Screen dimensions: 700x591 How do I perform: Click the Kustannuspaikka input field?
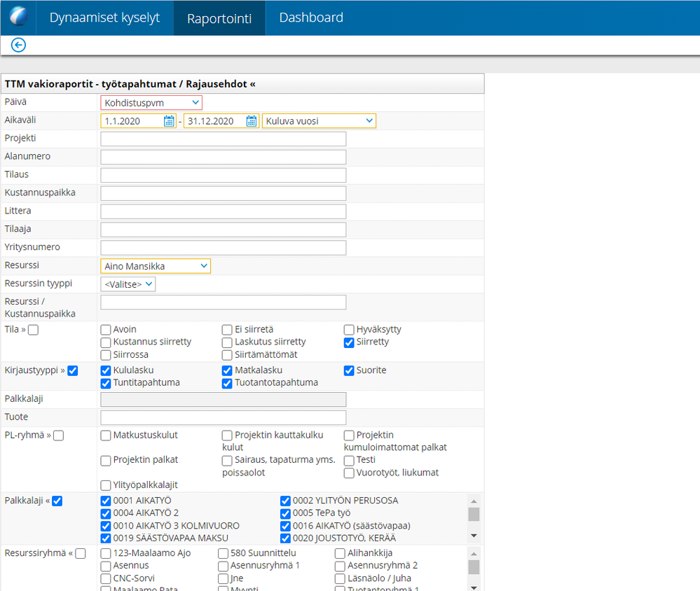tap(224, 193)
